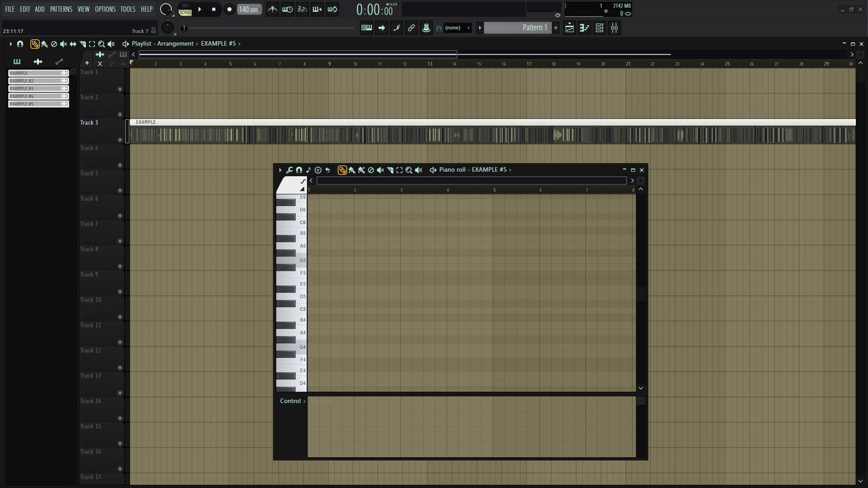Mute Track 3 with its green dot
The height and width of the screenshot is (488, 868).
point(120,140)
